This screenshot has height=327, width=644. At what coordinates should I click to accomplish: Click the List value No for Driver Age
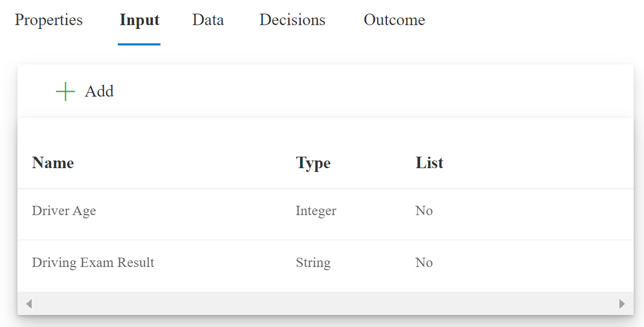[x=424, y=211]
